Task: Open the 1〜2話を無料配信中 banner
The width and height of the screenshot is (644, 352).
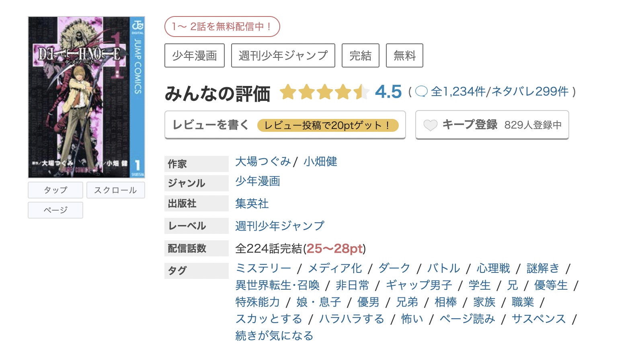Action: (x=222, y=27)
